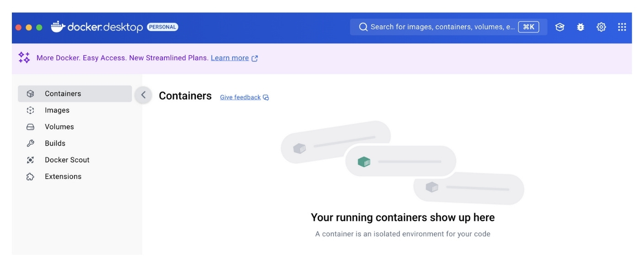The height and width of the screenshot is (268, 644).
Task: Click the green maximize window button
Action: click(39, 27)
